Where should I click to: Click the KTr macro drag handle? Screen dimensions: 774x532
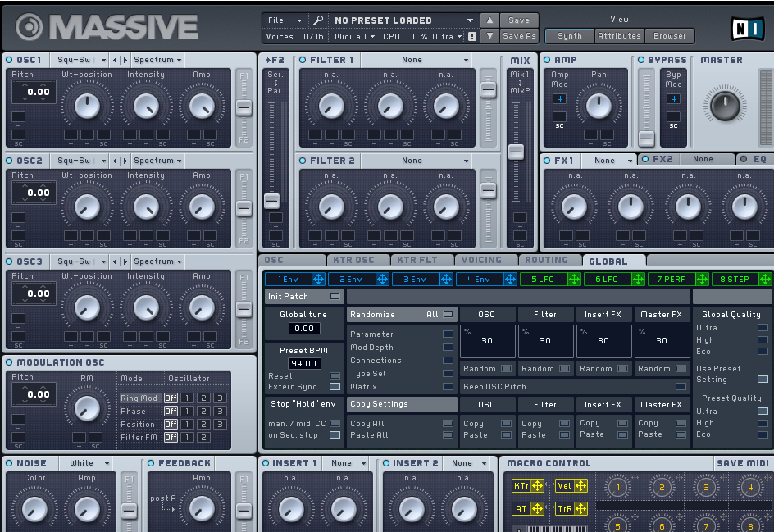click(537, 486)
